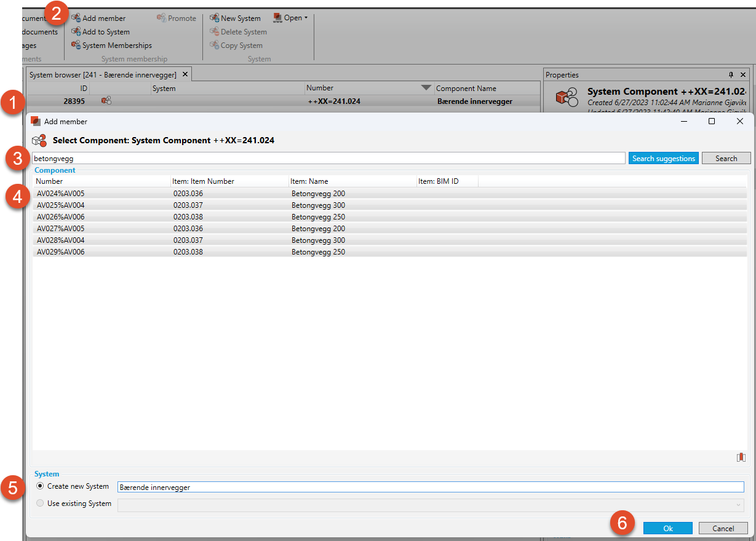Cancel the Add member dialog

point(723,528)
